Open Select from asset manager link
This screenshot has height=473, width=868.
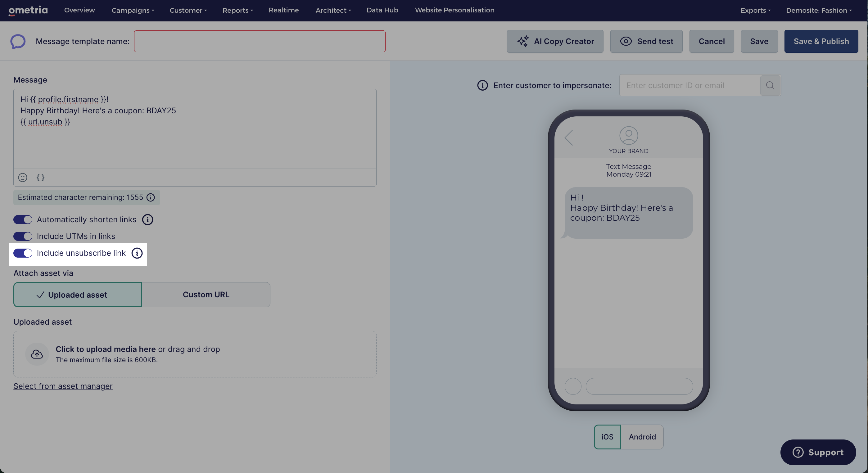point(63,386)
